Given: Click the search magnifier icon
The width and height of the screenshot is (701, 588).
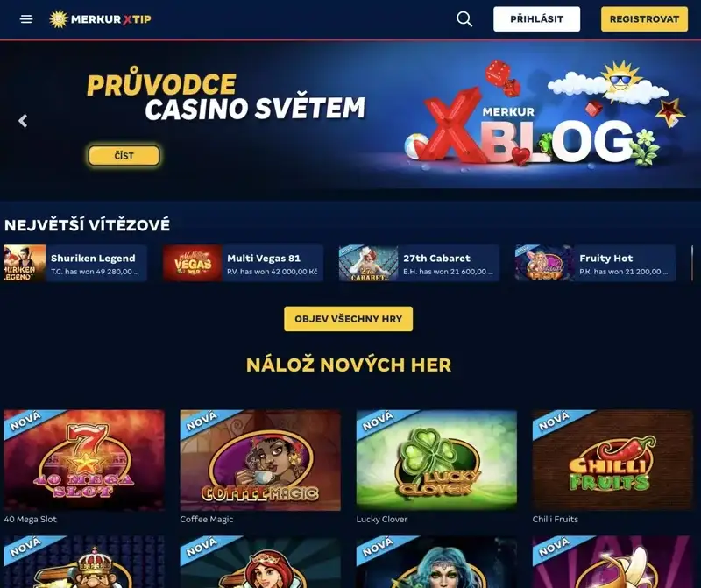Looking at the screenshot, I should pos(464,19).
